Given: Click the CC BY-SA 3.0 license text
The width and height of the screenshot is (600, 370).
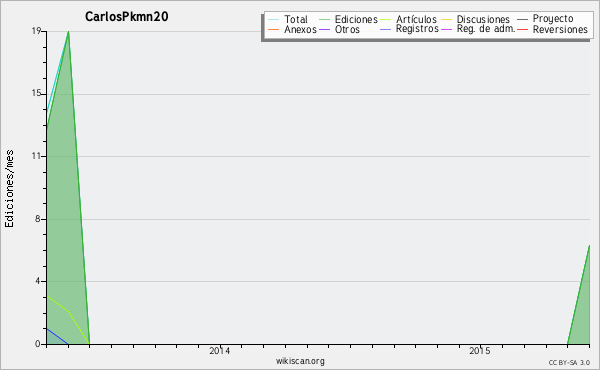Looking at the screenshot, I should 569,362.
